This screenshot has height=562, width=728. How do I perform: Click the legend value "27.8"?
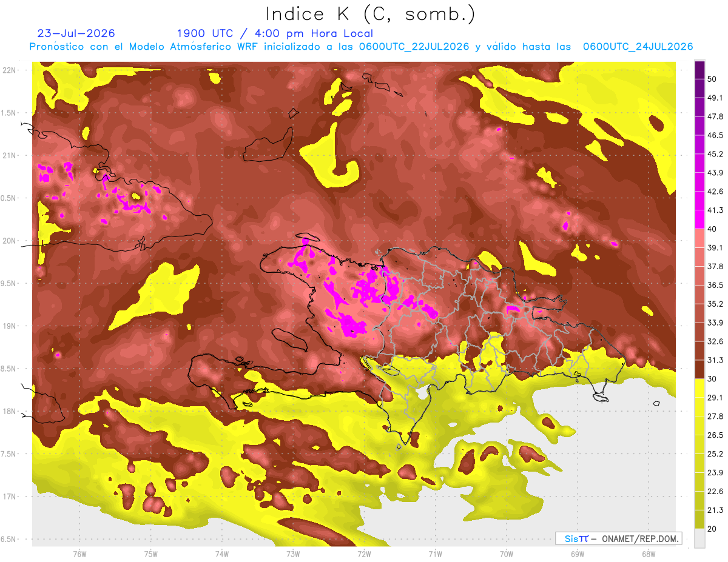click(715, 416)
